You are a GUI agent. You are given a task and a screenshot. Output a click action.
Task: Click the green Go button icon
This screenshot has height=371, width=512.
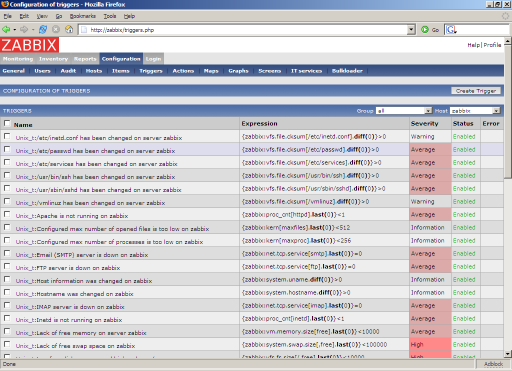[x=425, y=30]
